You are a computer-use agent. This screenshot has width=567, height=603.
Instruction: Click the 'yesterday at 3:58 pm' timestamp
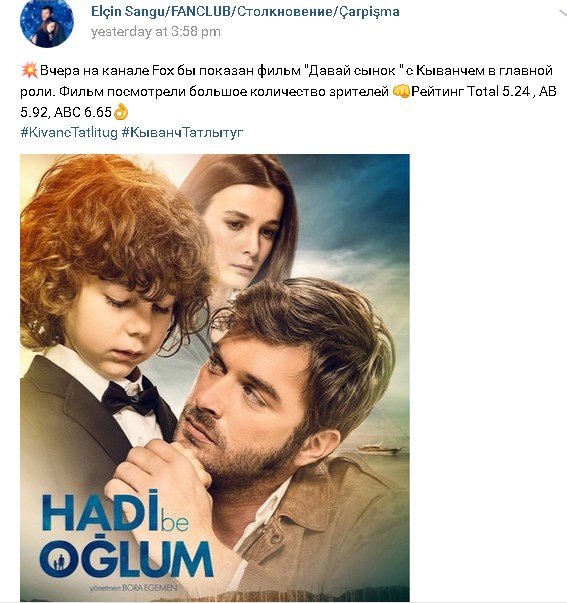tap(156, 32)
